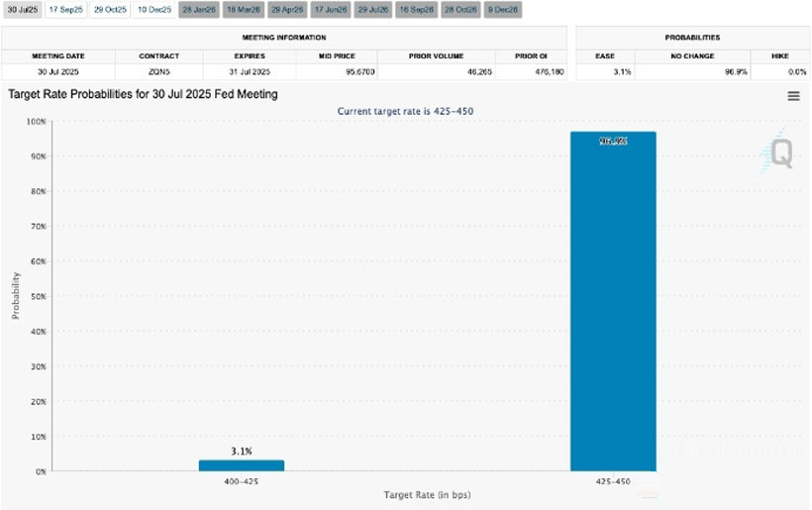The width and height of the screenshot is (812, 510).
Task: Open the 28 Oct26 meeting tab
Action: pyautogui.click(x=458, y=9)
